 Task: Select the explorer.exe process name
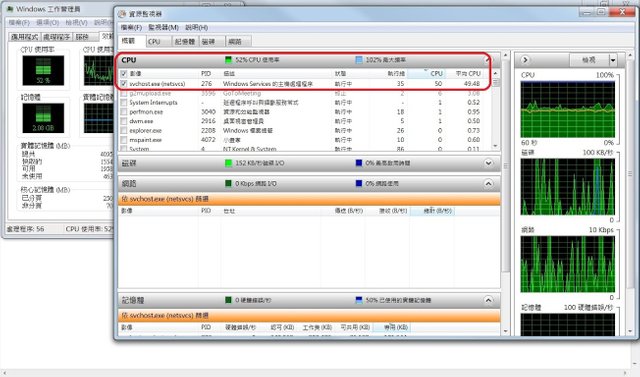(x=146, y=131)
